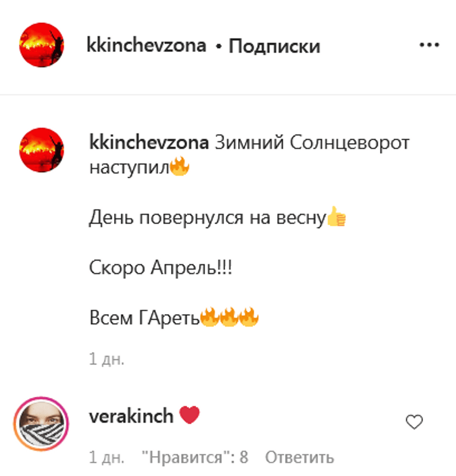View verakinch's story via ringed avatar
Viewport: 456px width, 476px height.
coord(41,424)
